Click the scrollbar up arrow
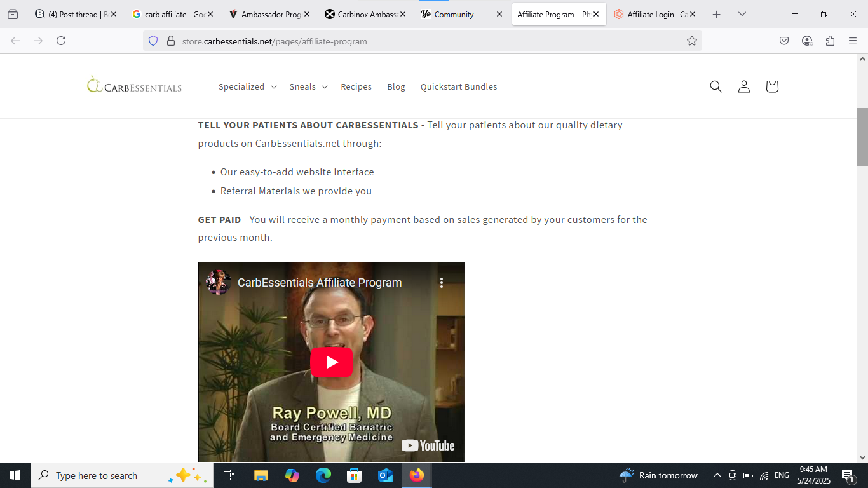868x488 pixels. click(862, 59)
